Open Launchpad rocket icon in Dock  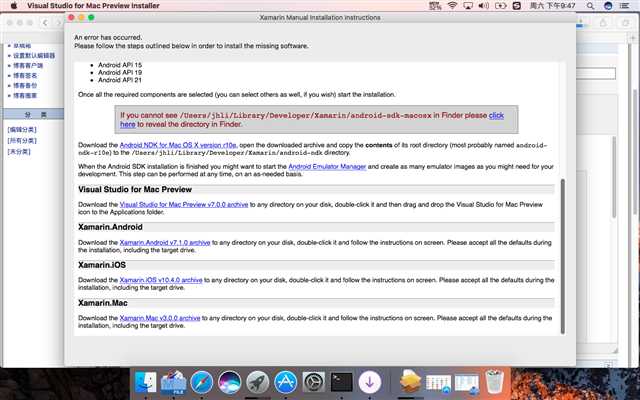click(257, 382)
